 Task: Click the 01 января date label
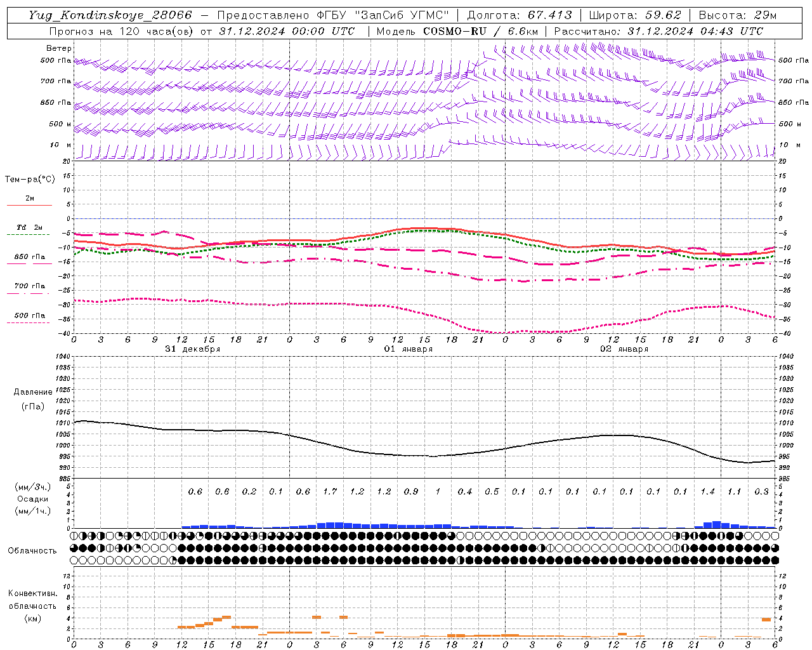[409, 349]
